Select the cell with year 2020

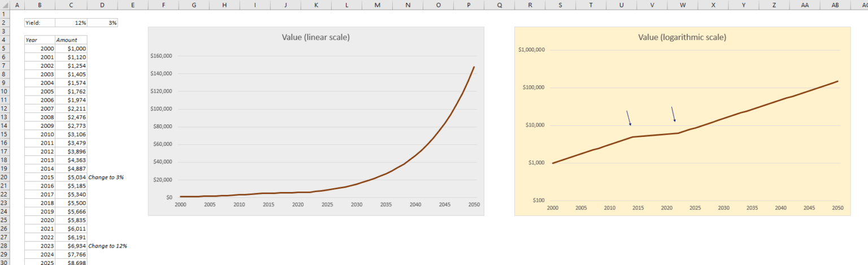40,220
